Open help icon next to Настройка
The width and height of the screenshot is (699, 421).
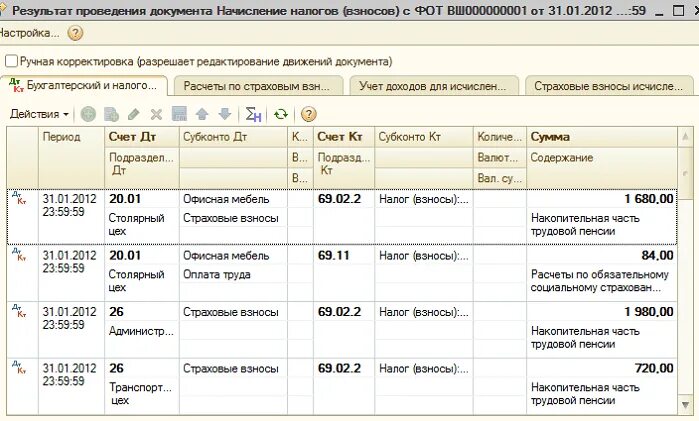pos(75,33)
